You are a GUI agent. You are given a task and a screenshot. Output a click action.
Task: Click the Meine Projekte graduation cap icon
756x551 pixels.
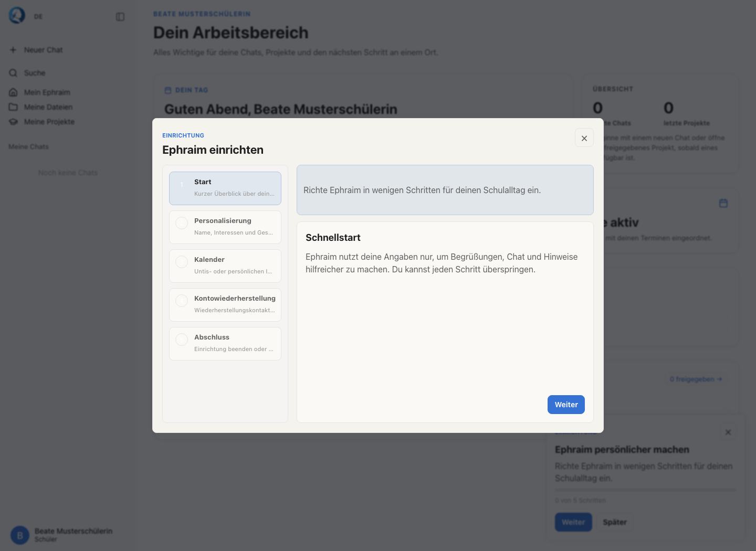13,122
